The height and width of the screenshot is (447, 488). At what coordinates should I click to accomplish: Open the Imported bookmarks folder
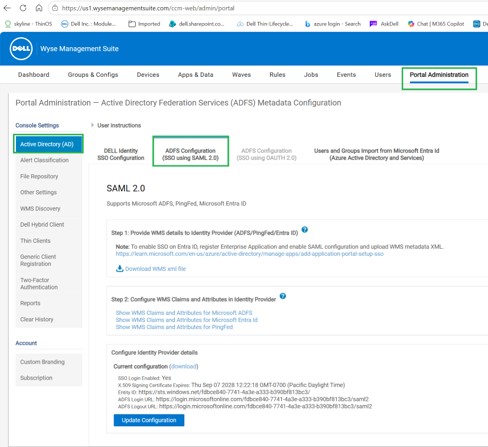pos(144,24)
